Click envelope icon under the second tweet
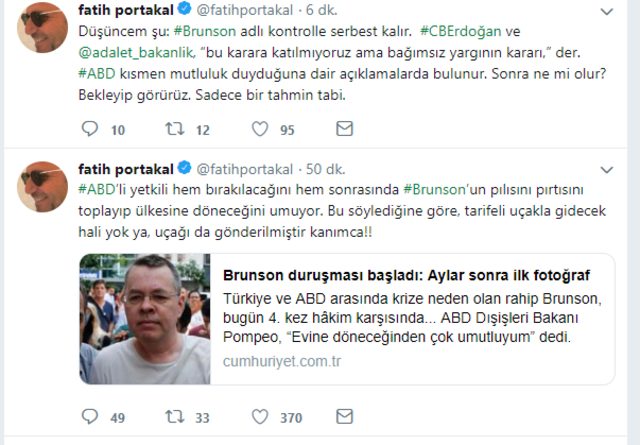The image size is (640, 445). click(344, 416)
